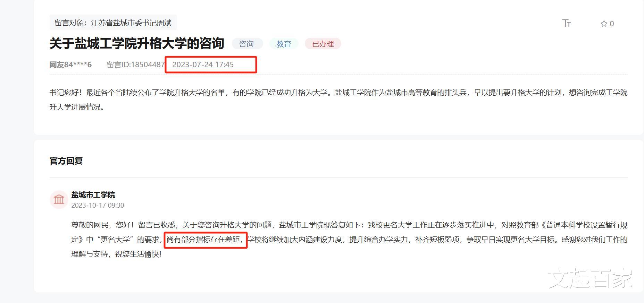The width and height of the screenshot is (644, 303).
Task: Click the 留言ID:18504487 text
Action: [x=136, y=65]
